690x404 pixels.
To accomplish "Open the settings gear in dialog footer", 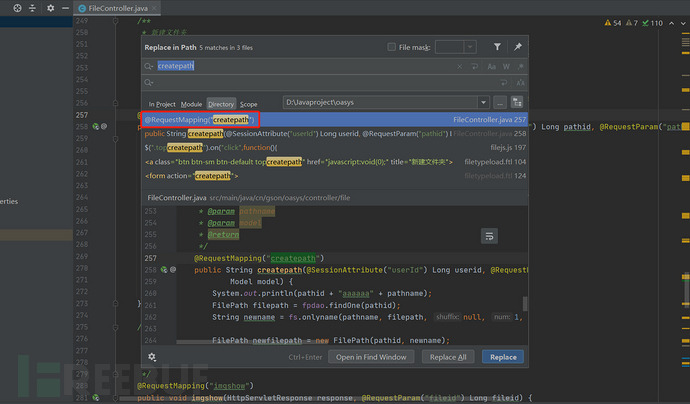I will click(152, 356).
